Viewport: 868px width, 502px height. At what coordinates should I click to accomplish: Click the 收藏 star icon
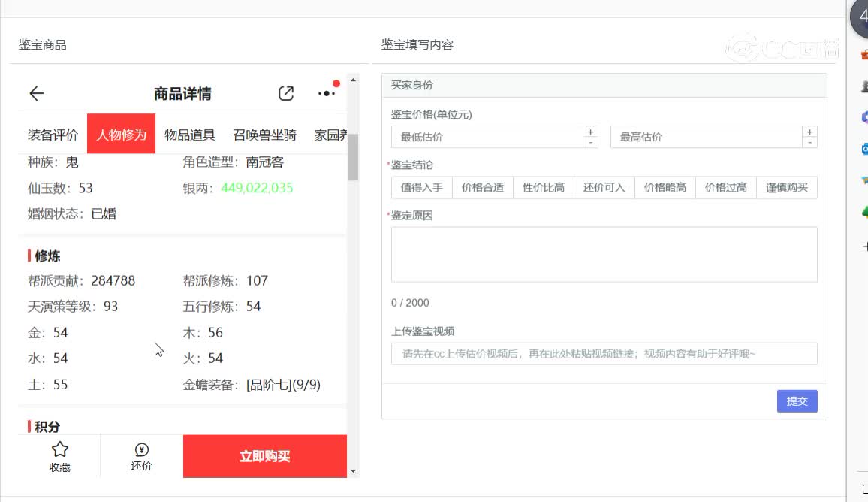tap(60, 449)
